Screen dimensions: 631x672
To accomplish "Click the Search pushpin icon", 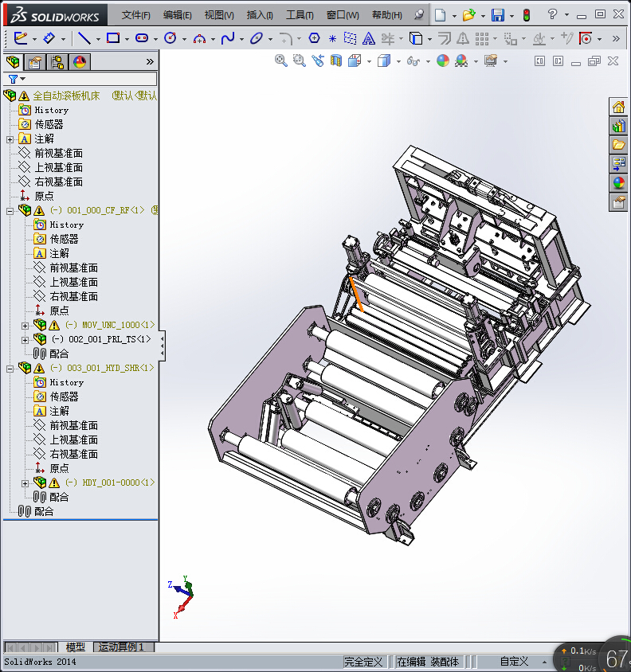I will [419, 15].
